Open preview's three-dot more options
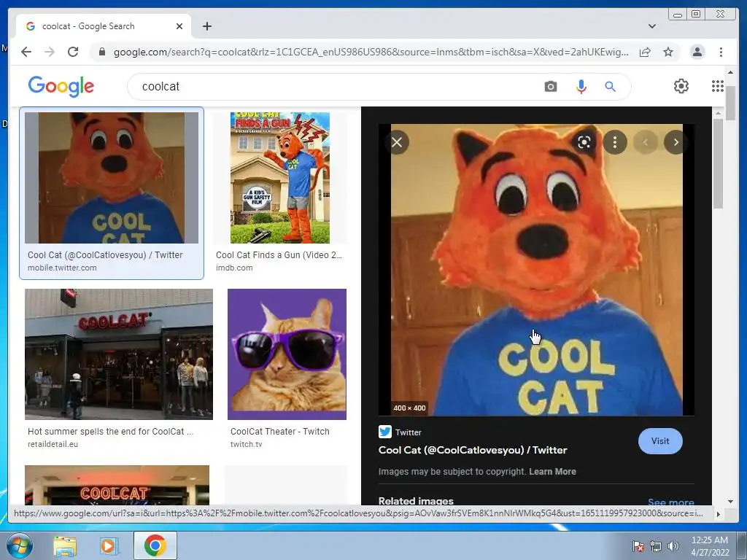The width and height of the screenshot is (747, 560). pos(614,142)
